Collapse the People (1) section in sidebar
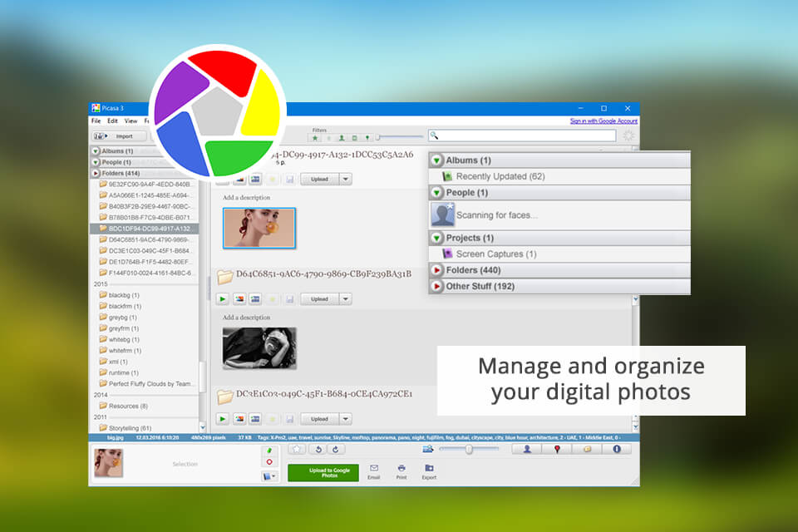This screenshot has width=798, height=532. pyautogui.click(x=96, y=162)
